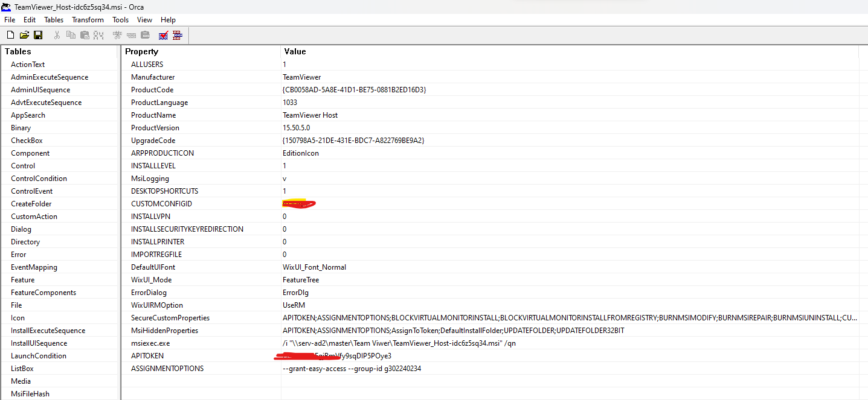Viewport: 868px width, 400px height.
Task: Open the View menu
Action: (144, 19)
